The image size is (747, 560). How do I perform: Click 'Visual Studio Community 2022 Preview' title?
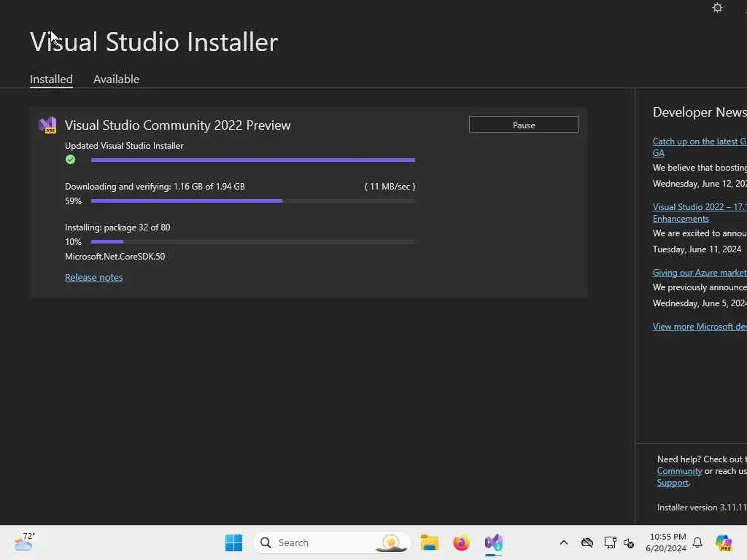[x=178, y=125]
